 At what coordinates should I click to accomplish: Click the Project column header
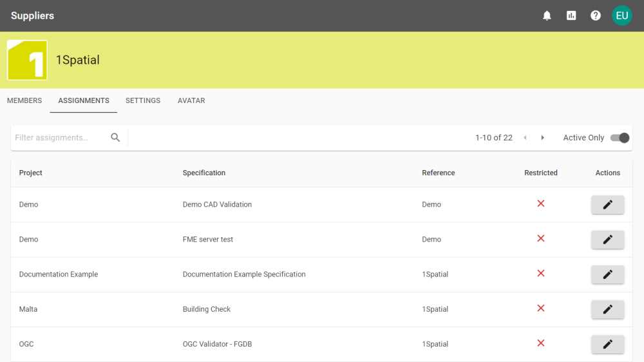[x=30, y=173]
